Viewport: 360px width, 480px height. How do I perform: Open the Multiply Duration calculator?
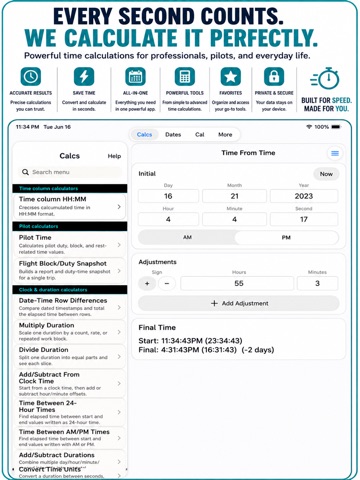pos(70,332)
